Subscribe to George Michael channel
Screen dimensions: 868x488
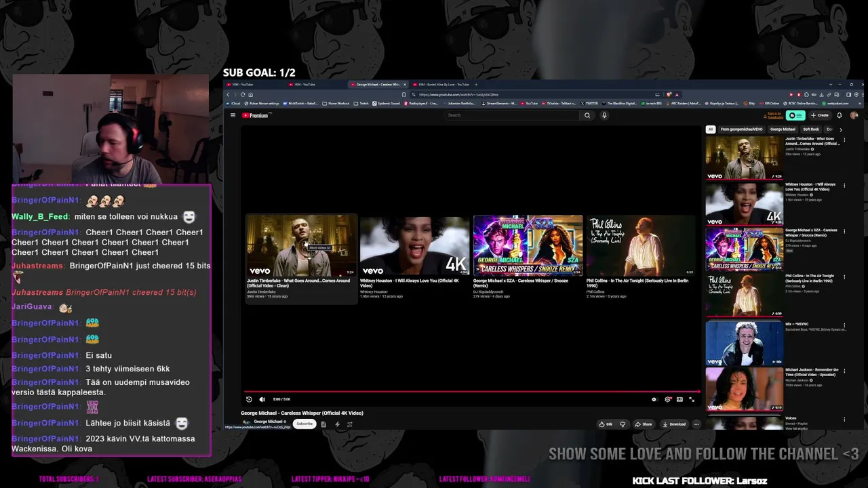304,424
